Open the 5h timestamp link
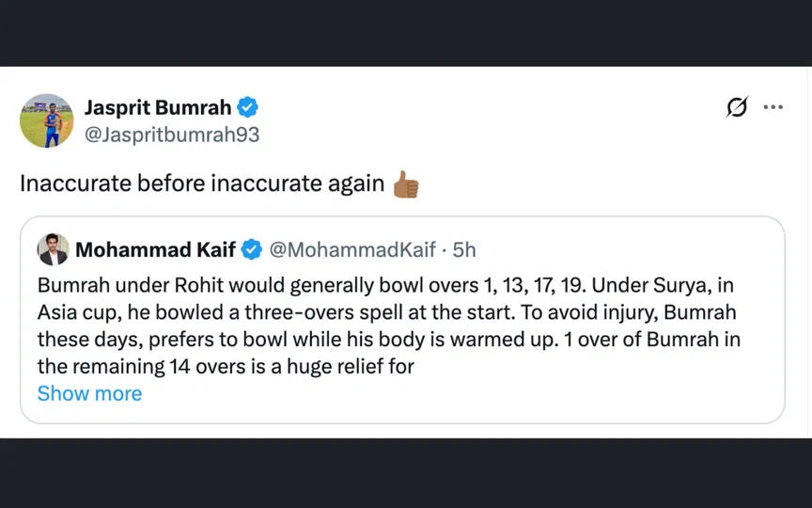Image resolution: width=812 pixels, height=508 pixels. (x=464, y=249)
